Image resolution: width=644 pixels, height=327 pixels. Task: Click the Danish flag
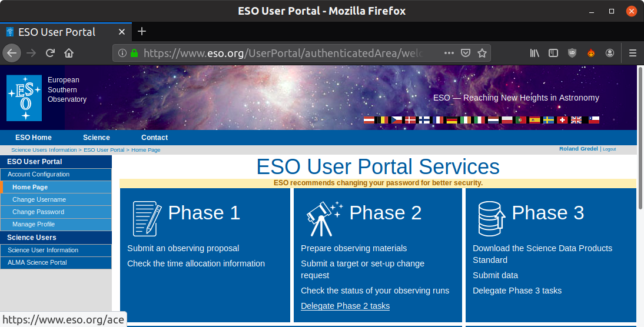[410, 120]
